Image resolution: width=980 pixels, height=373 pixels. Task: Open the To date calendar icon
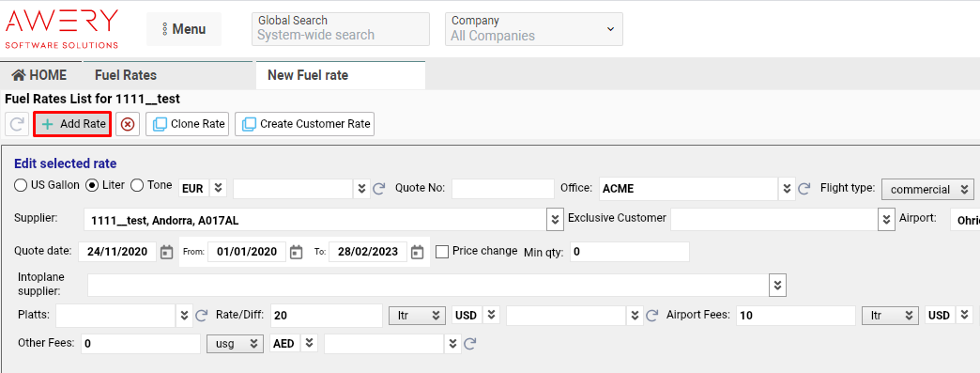pos(418,252)
